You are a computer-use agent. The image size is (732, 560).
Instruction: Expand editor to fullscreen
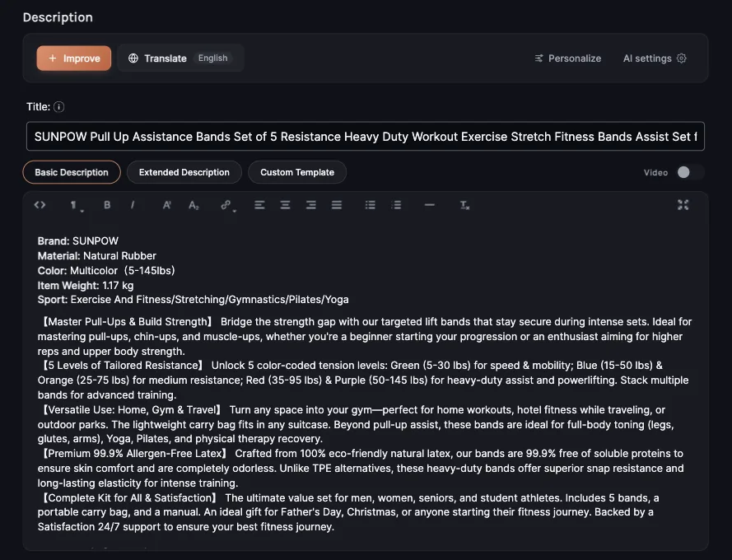point(683,205)
